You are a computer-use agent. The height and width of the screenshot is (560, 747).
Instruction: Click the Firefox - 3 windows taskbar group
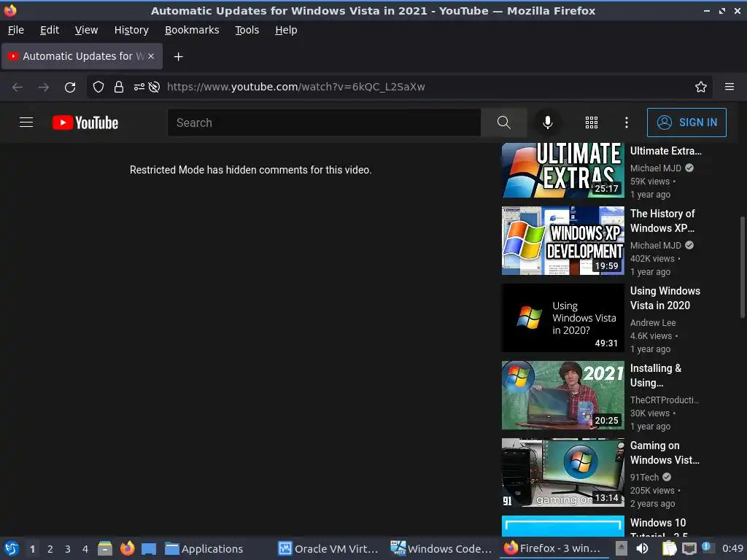[x=553, y=548]
